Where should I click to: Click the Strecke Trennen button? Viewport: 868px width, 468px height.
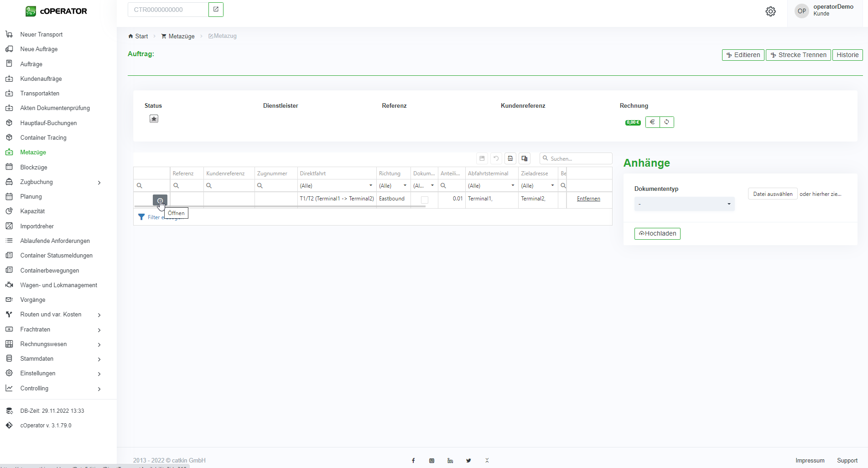coord(798,55)
